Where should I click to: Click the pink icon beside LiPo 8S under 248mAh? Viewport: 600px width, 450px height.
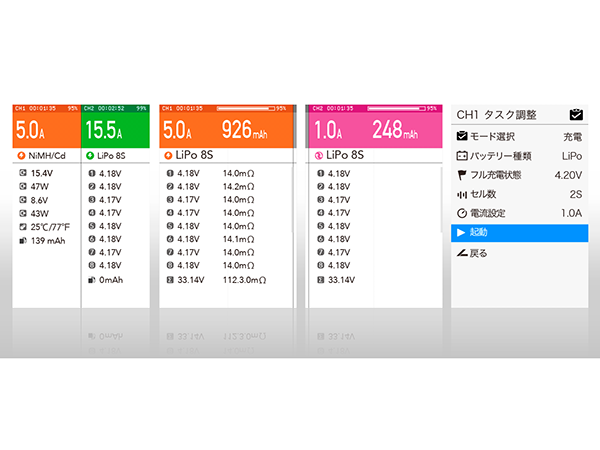319,155
